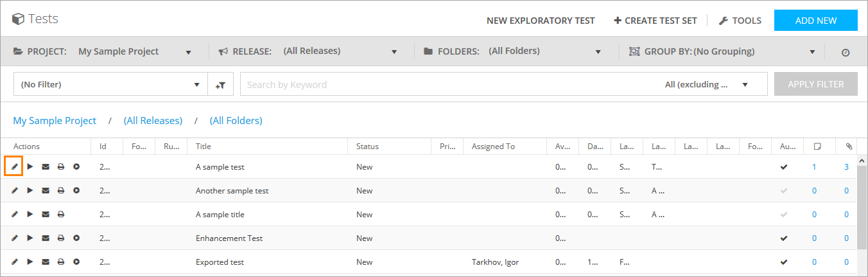The height and width of the screenshot is (277, 868).
Task: Click the notes column header icon
Action: click(x=817, y=147)
